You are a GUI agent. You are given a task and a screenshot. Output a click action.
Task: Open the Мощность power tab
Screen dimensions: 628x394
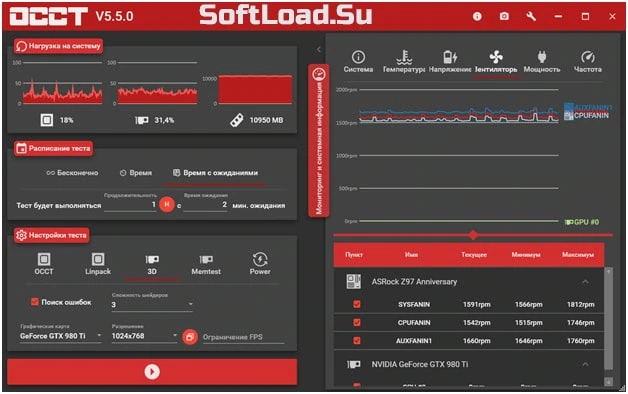coord(542,61)
